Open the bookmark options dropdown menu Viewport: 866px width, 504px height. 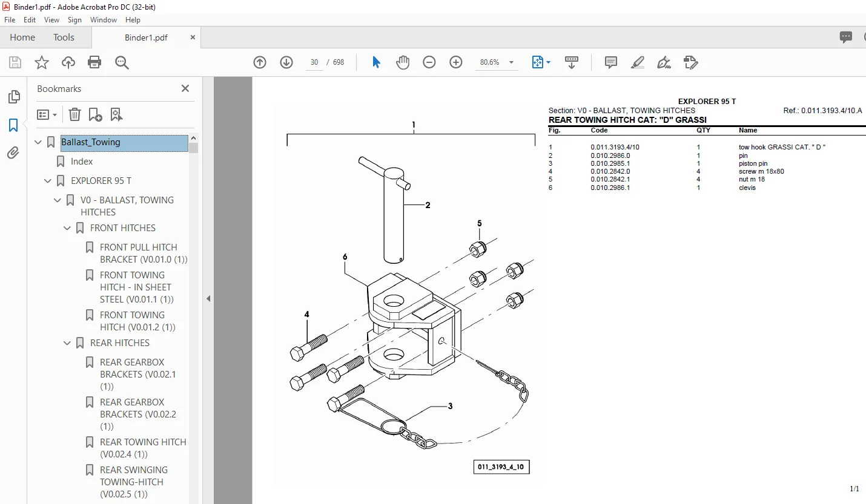(47, 114)
